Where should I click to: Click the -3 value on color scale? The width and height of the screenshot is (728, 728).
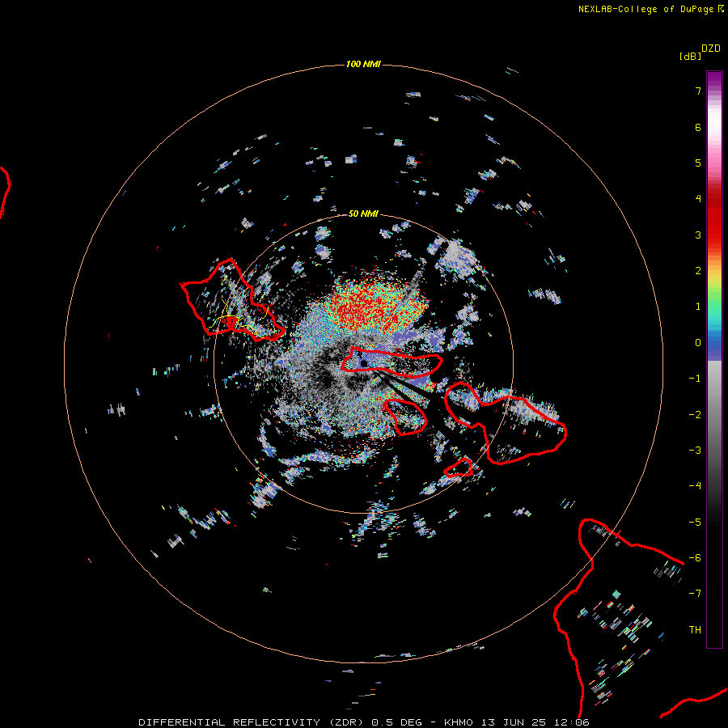[x=695, y=451]
